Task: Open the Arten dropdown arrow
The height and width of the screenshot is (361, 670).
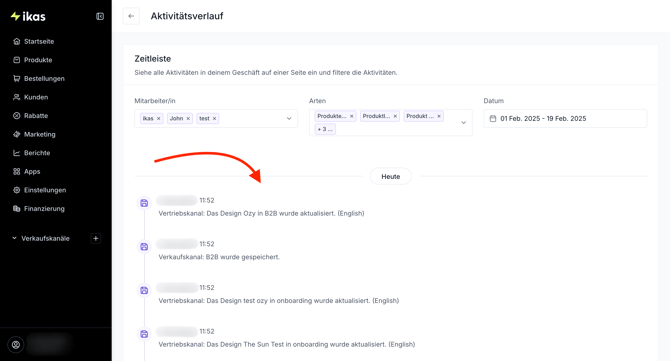Action: [463, 123]
